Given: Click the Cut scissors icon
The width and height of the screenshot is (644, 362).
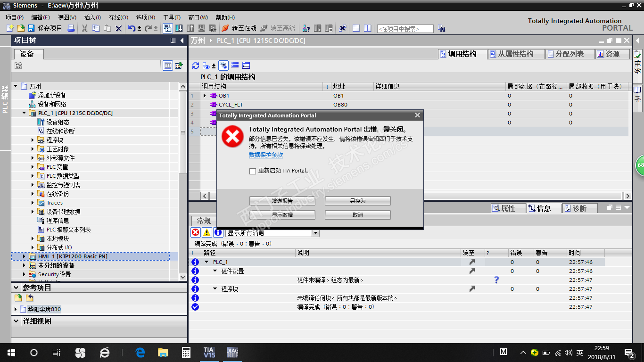Looking at the screenshot, I should point(85,28).
